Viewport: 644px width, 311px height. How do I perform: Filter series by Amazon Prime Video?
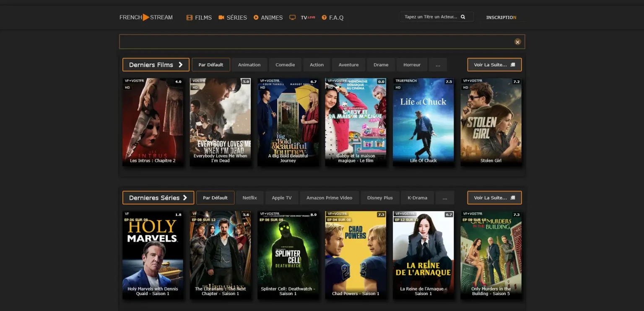pyautogui.click(x=329, y=198)
